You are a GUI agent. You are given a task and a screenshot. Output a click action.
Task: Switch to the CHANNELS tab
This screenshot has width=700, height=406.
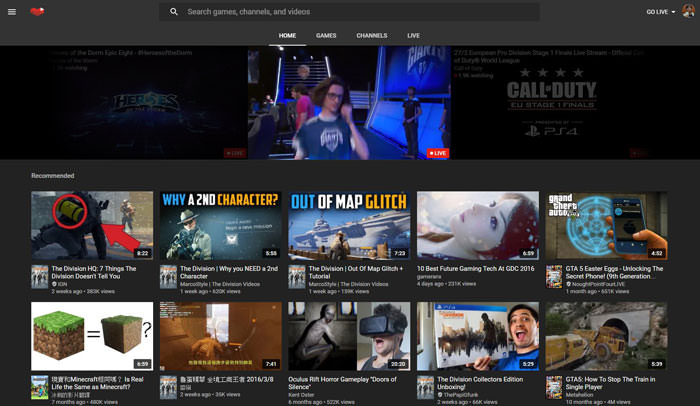[x=371, y=35]
